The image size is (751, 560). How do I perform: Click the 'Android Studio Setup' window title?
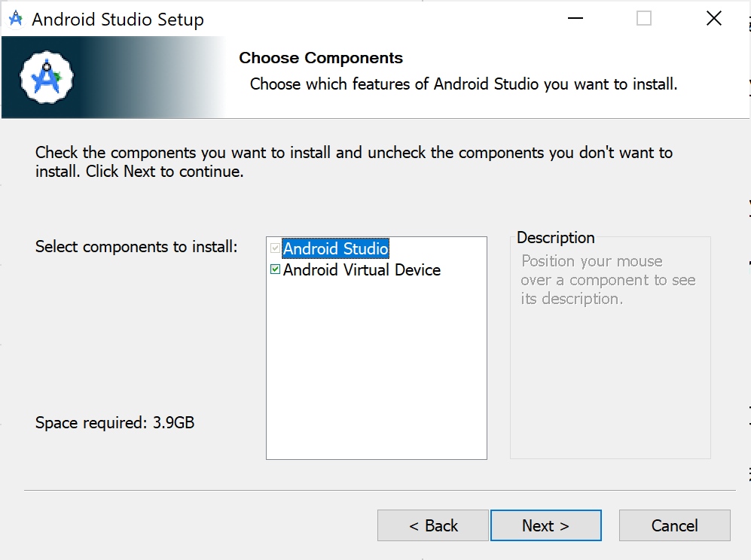[x=118, y=20]
